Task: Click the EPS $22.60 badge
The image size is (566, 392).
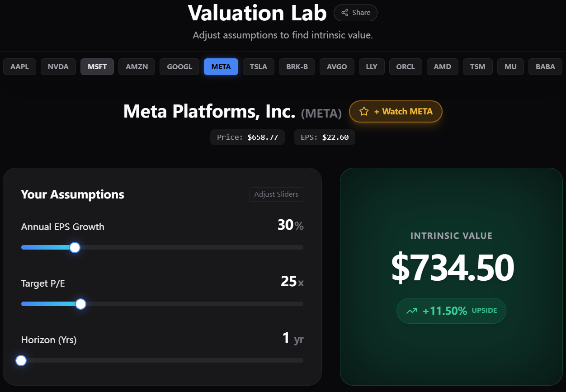Action: pyautogui.click(x=325, y=137)
